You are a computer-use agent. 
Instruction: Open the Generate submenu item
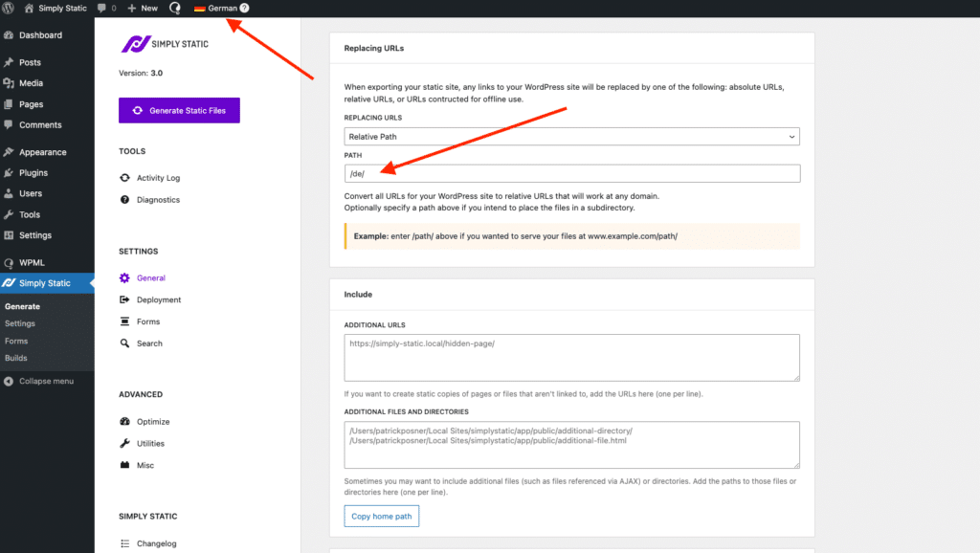[23, 307]
